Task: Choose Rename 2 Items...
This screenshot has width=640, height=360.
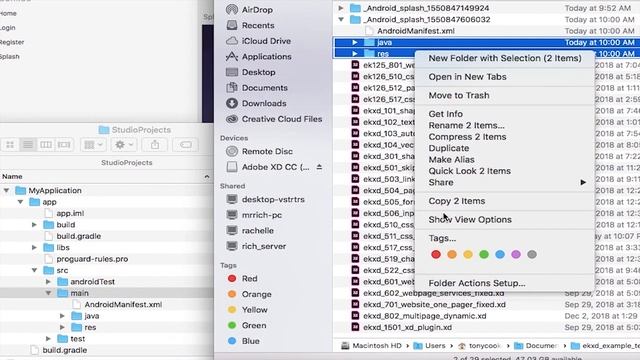Action: coord(505,125)
